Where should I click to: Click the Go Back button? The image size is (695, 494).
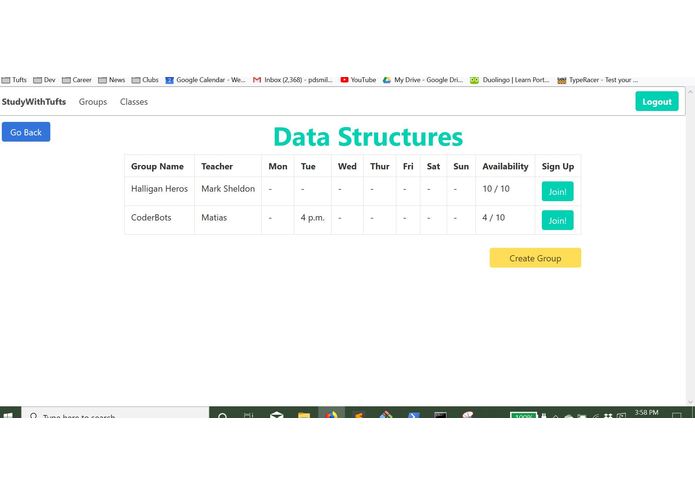click(26, 132)
